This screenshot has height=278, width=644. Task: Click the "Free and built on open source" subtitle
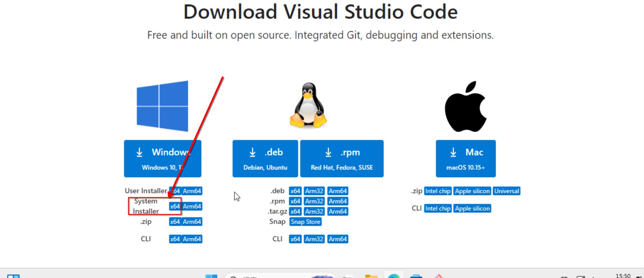click(x=320, y=35)
